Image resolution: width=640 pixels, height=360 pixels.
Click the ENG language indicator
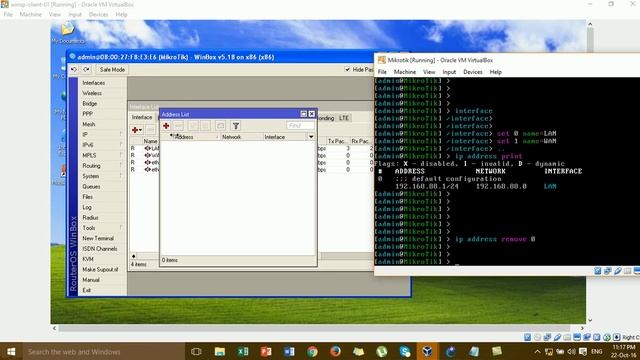pos(596,351)
